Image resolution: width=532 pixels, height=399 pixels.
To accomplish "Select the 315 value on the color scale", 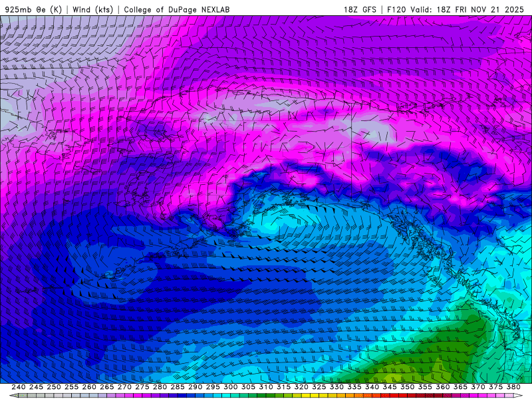I will (283, 387).
